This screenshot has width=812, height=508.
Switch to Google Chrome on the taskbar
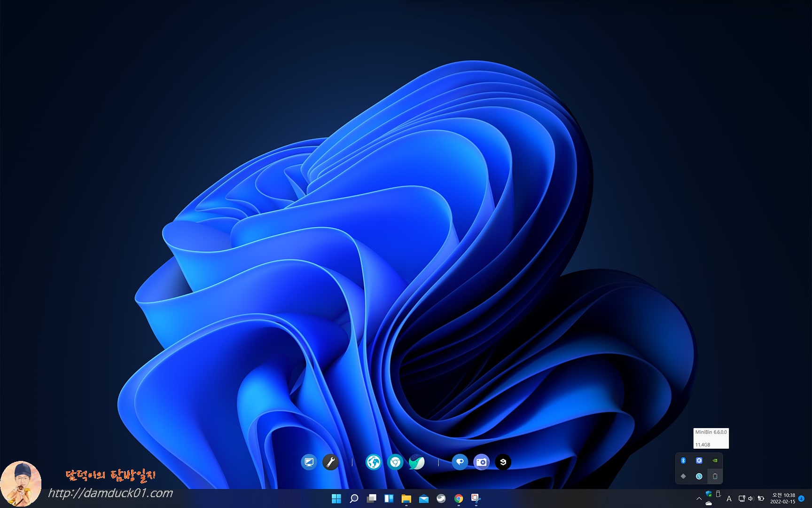[x=459, y=499]
